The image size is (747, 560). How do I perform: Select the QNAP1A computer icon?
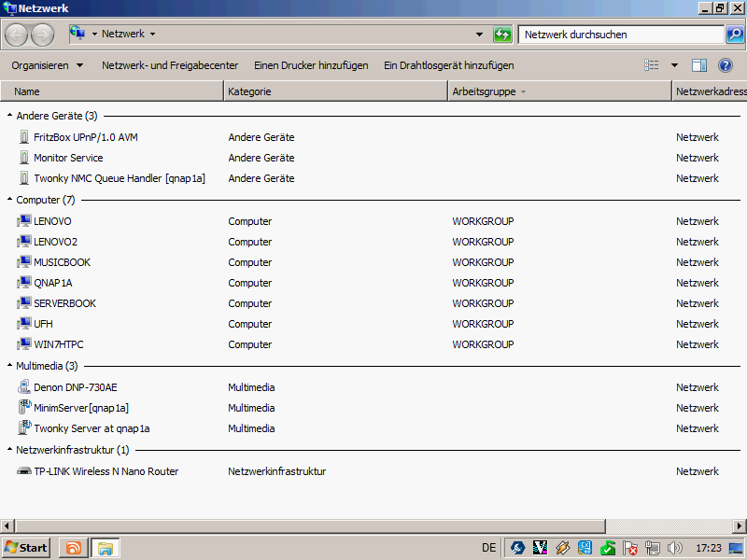coord(24,283)
